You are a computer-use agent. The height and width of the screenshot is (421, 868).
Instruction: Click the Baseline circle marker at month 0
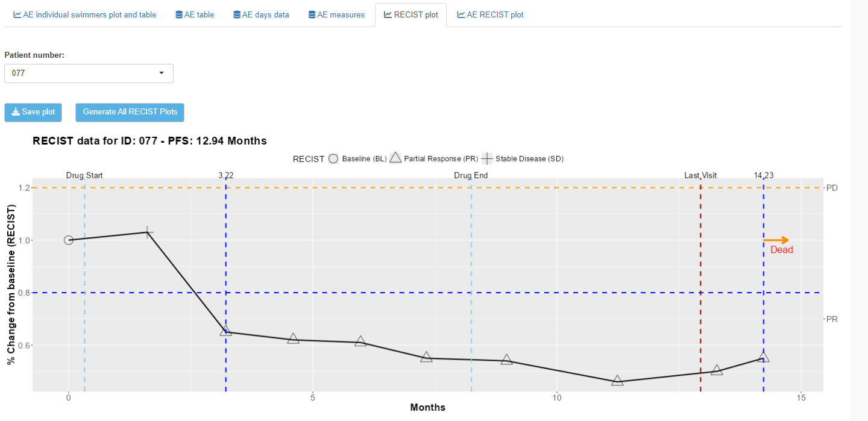pyautogui.click(x=69, y=240)
